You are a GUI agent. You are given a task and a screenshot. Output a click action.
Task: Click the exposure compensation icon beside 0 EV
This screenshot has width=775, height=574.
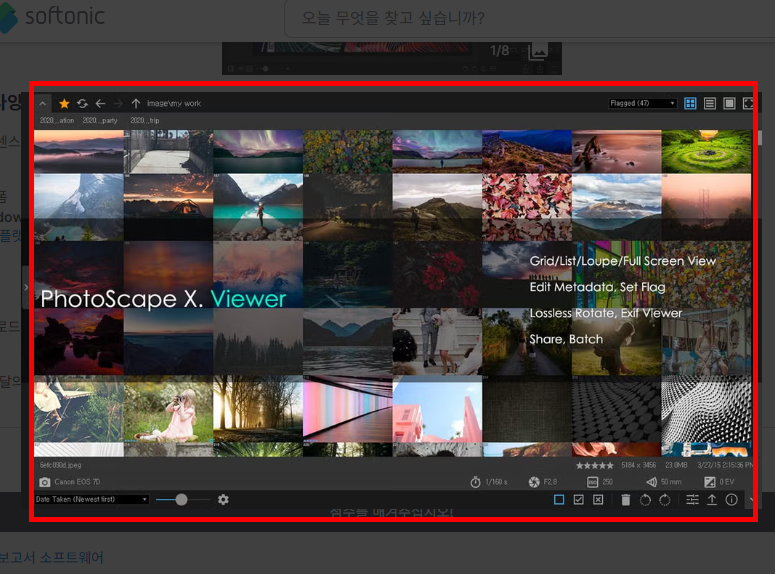click(710, 482)
